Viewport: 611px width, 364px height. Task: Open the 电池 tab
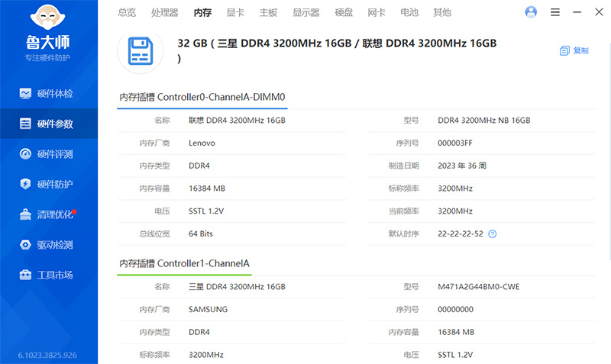pos(409,12)
